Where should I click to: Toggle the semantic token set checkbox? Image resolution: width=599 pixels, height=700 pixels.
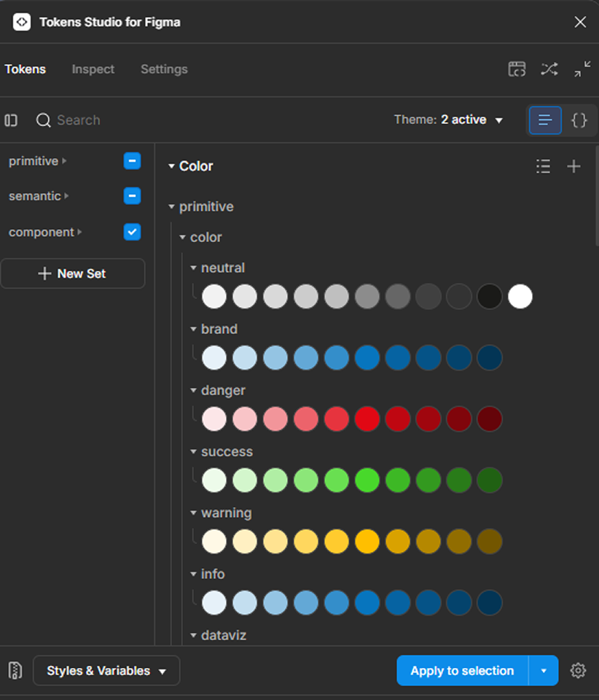132,196
